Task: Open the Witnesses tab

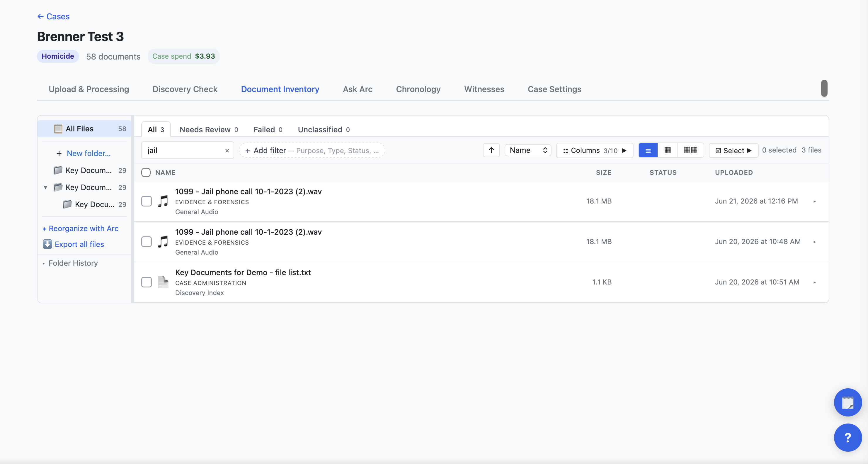Action: (484, 89)
